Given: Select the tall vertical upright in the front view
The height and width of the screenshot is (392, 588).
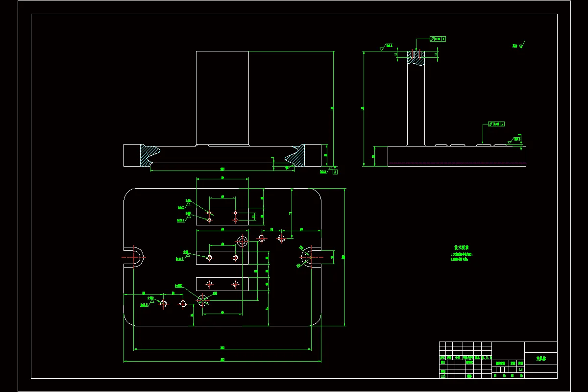Looking at the screenshot, I should coord(222,98).
